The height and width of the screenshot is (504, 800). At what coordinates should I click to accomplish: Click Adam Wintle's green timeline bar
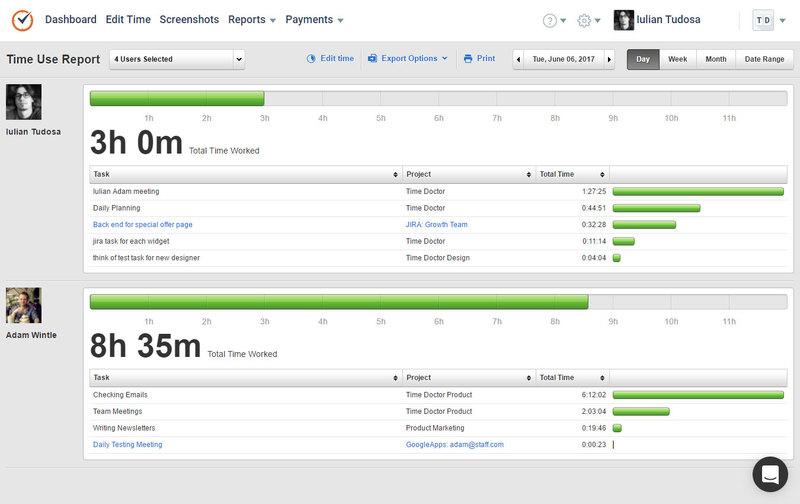(338, 302)
